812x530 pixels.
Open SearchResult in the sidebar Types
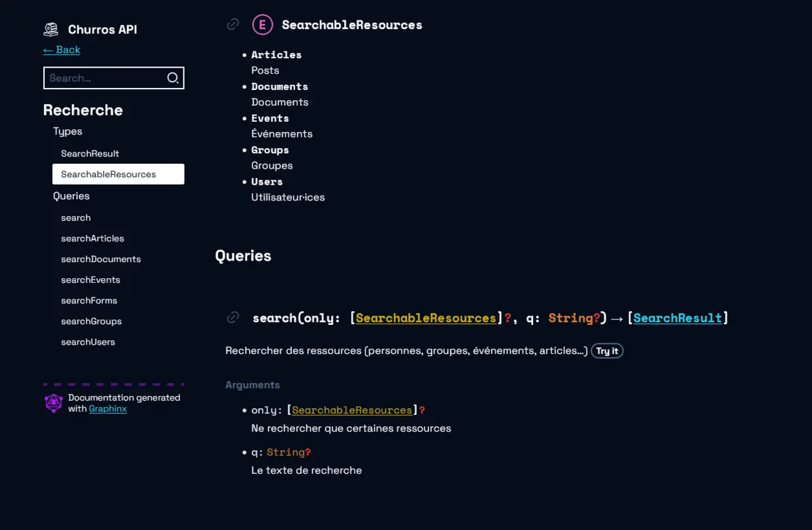click(90, 154)
